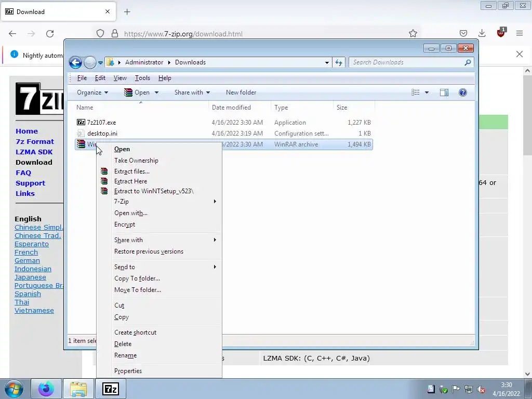
Task: Bookmark the page with the star icon
Action: 413,33
